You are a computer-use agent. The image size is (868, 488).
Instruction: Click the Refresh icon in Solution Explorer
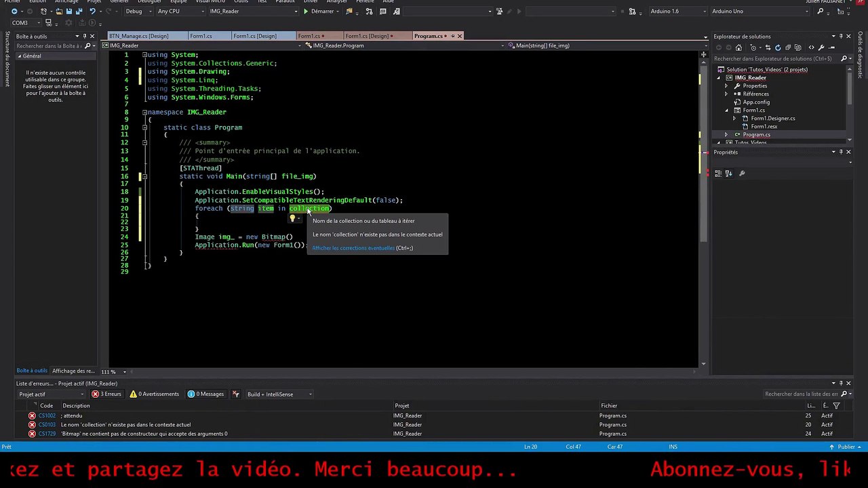pyautogui.click(x=778, y=47)
